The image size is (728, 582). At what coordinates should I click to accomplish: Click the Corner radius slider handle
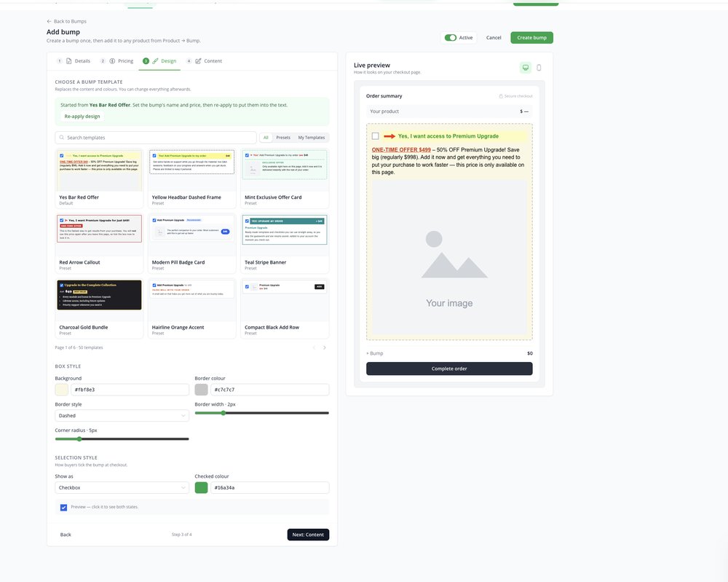tap(79, 439)
